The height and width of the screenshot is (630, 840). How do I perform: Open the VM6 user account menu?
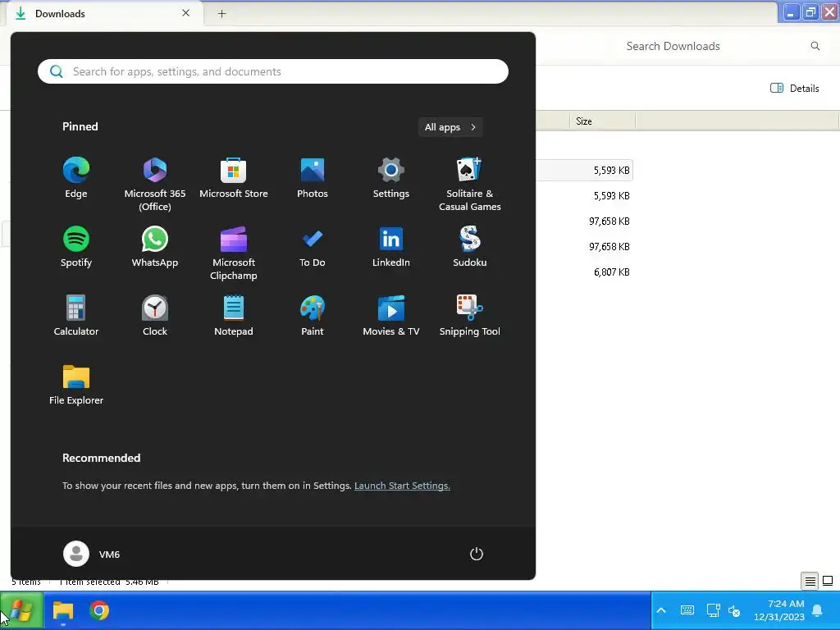click(92, 554)
